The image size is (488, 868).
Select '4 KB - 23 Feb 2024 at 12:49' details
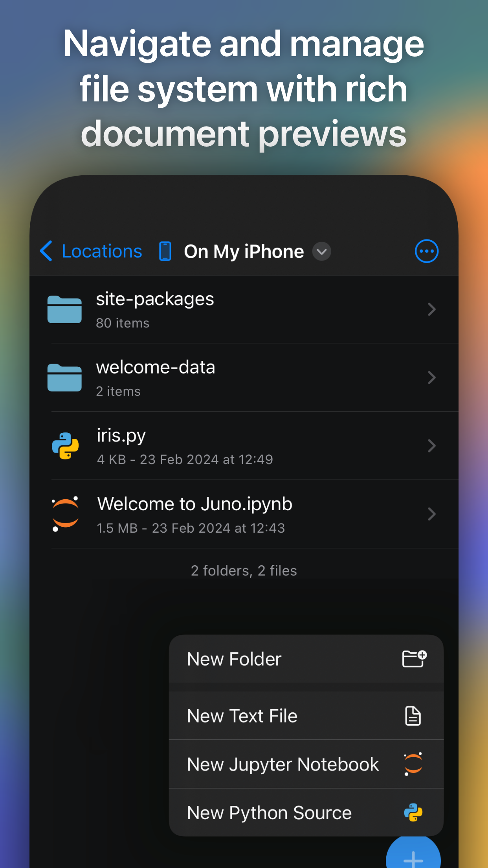tap(185, 460)
